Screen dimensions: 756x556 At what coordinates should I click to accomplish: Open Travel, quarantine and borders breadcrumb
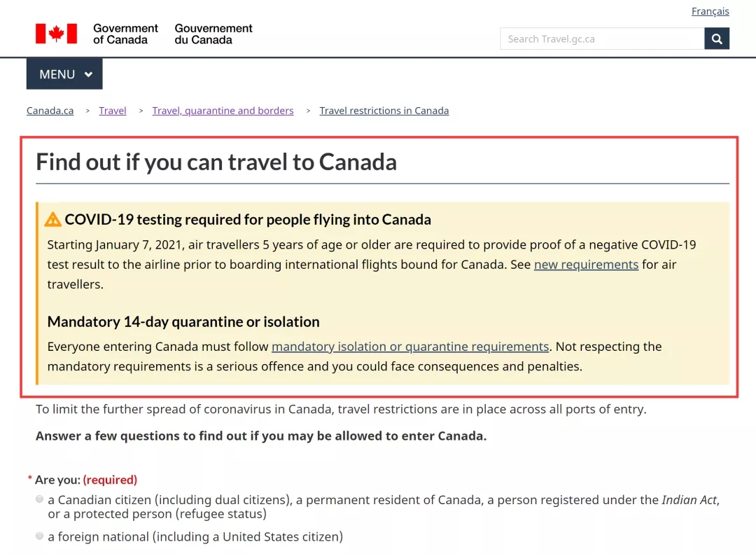pos(223,111)
